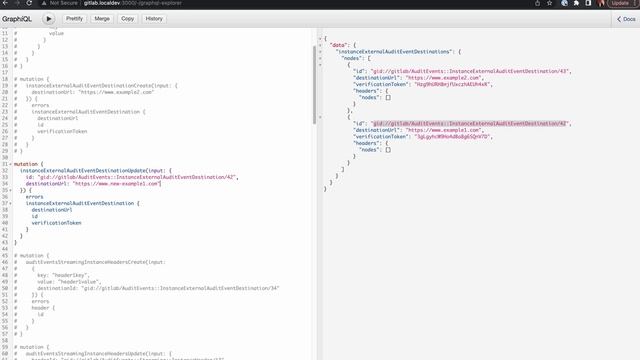640x360 pixels.
Task: Click the browser address bar URL
Action: pos(133,3)
